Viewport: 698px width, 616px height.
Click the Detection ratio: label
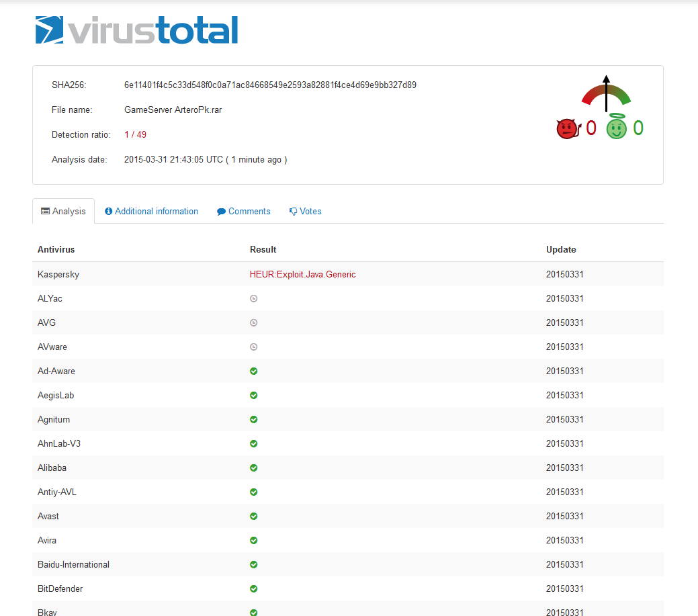(81, 135)
